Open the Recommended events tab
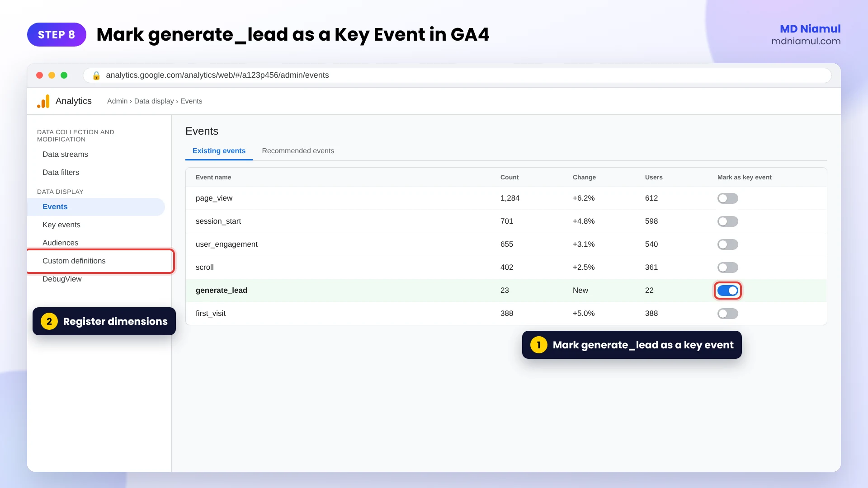The image size is (868, 488). (x=298, y=151)
